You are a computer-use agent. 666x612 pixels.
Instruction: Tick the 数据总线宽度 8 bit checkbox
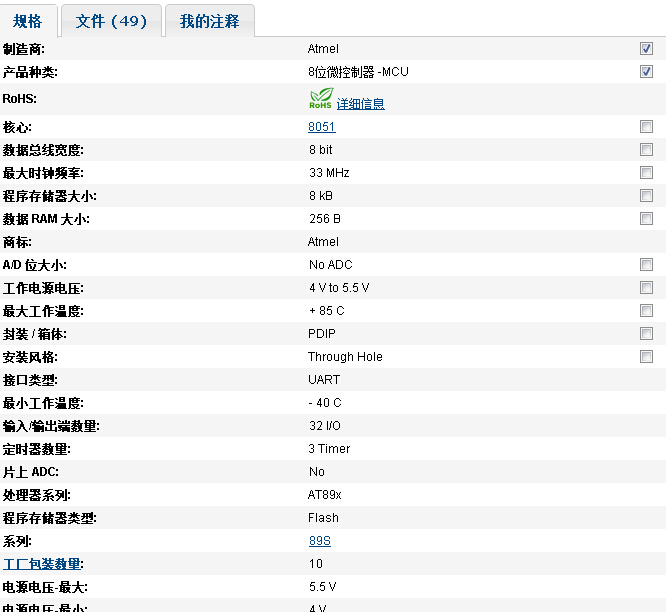646,149
